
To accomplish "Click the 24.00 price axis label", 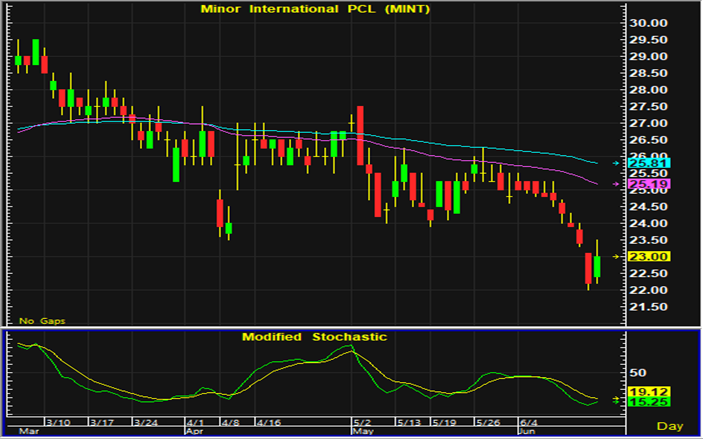I will click(x=648, y=223).
